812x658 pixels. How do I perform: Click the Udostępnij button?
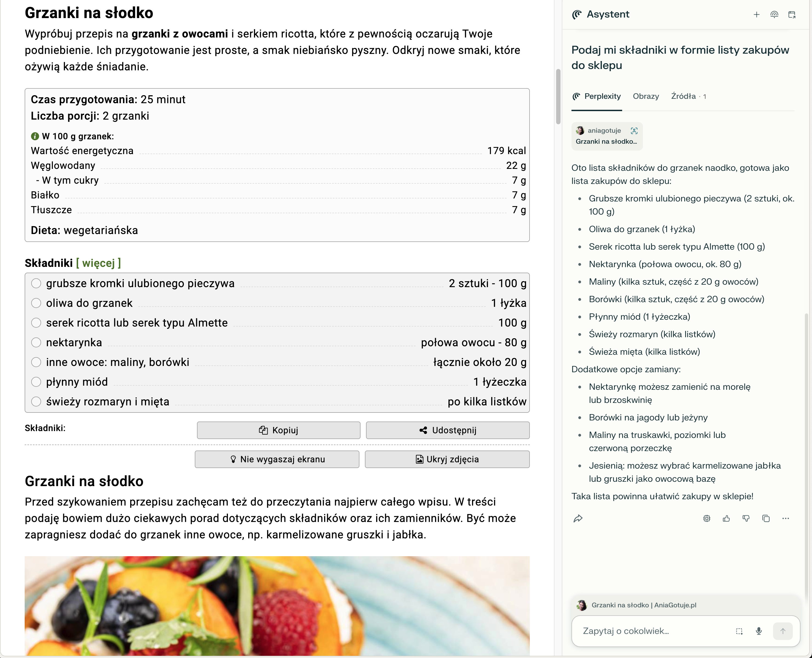[x=448, y=430]
